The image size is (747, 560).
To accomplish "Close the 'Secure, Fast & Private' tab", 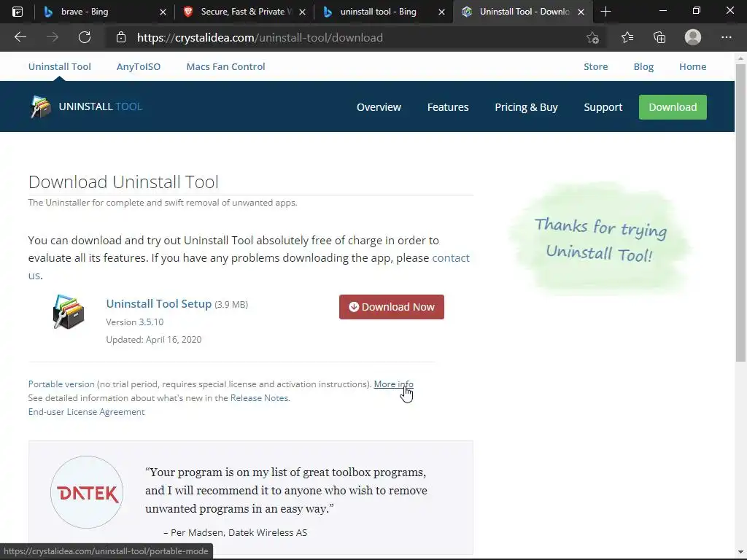I will 302,12.
